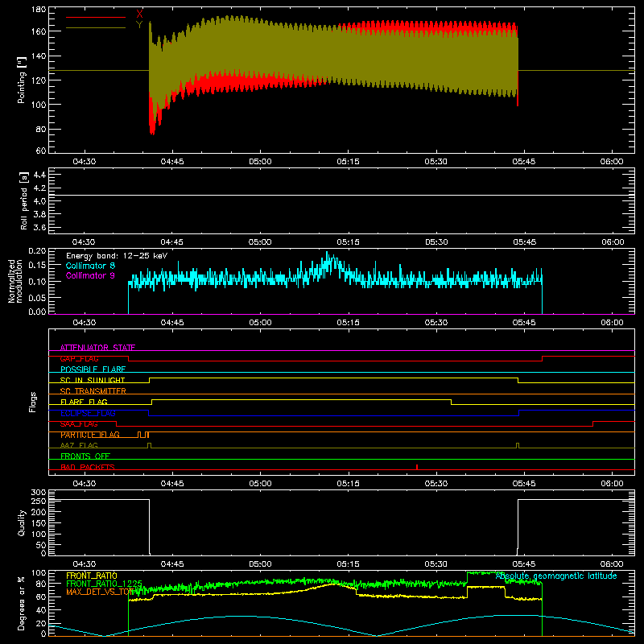Click 06:00 time label under Roll period plot

pyautogui.click(x=613, y=242)
